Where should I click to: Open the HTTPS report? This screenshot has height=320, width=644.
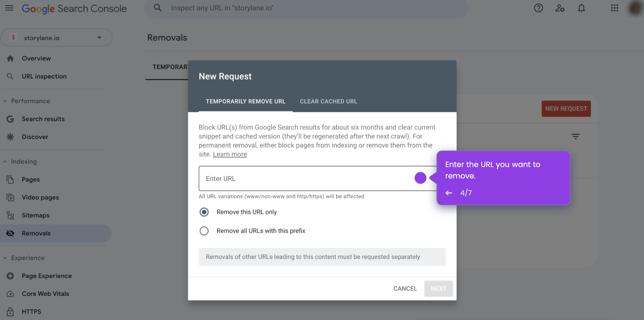coord(31,311)
